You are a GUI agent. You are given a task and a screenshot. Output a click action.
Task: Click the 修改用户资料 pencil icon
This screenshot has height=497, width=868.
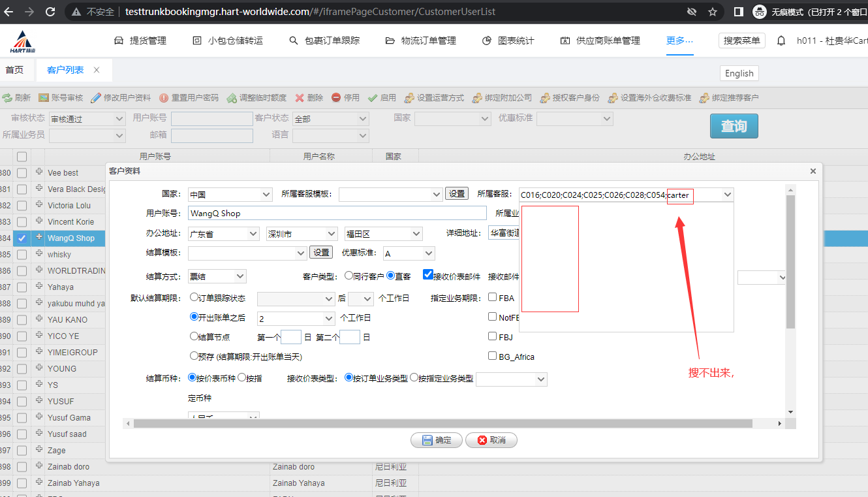pos(96,98)
